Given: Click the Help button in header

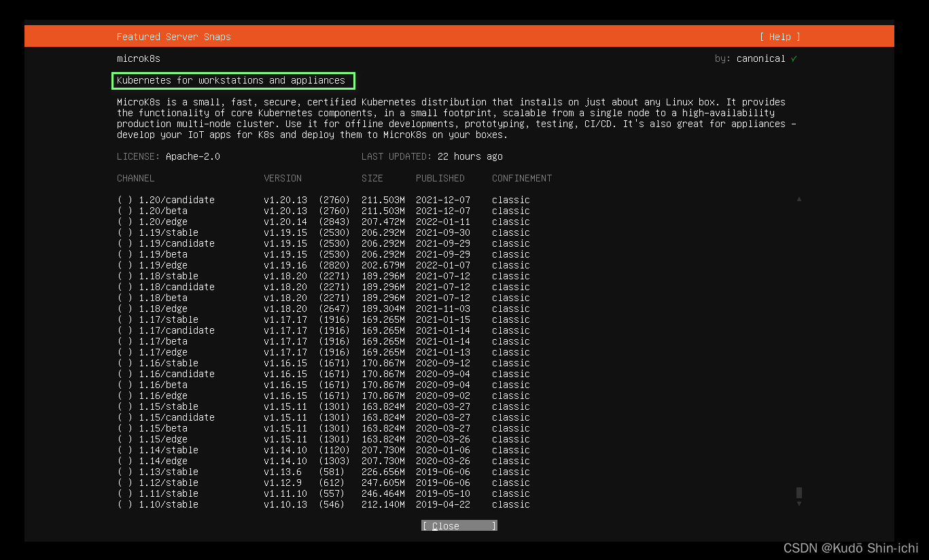Looking at the screenshot, I should pyautogui.click(x=780, y=37).
